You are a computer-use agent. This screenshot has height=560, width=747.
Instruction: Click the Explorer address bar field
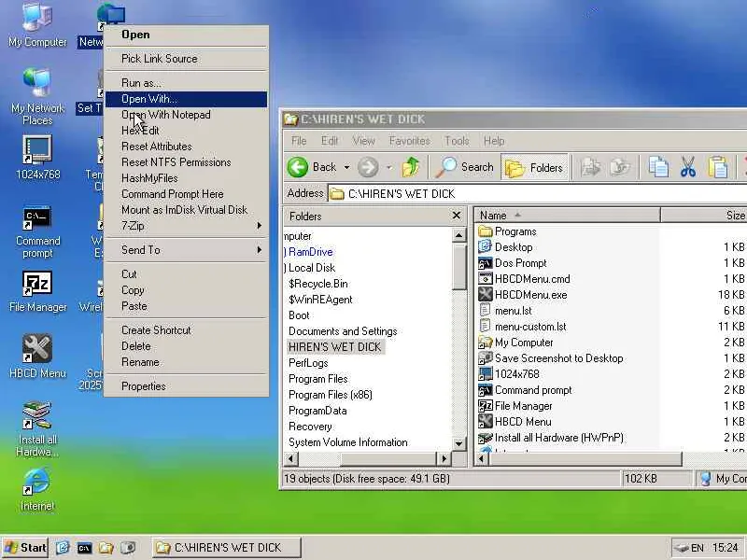tap(538, 194)
